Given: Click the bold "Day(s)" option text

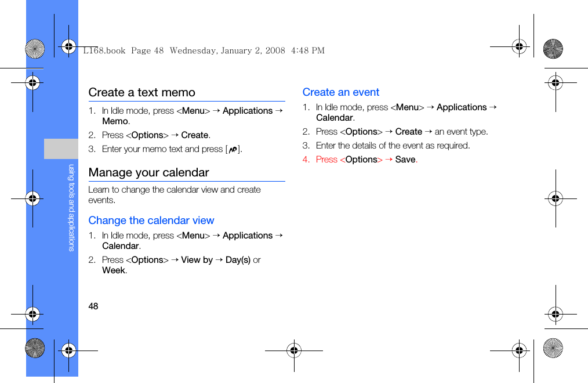Looking at the screenshot, I should tap(238, 260).
